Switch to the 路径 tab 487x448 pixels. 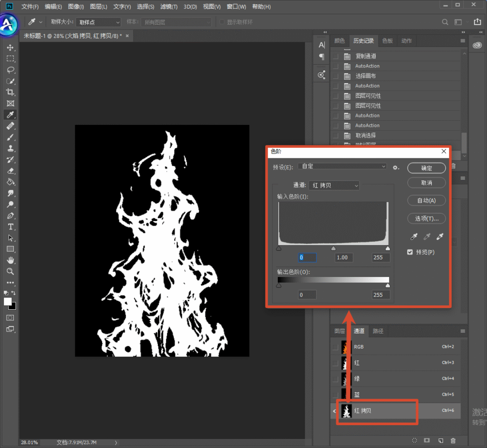378,331
